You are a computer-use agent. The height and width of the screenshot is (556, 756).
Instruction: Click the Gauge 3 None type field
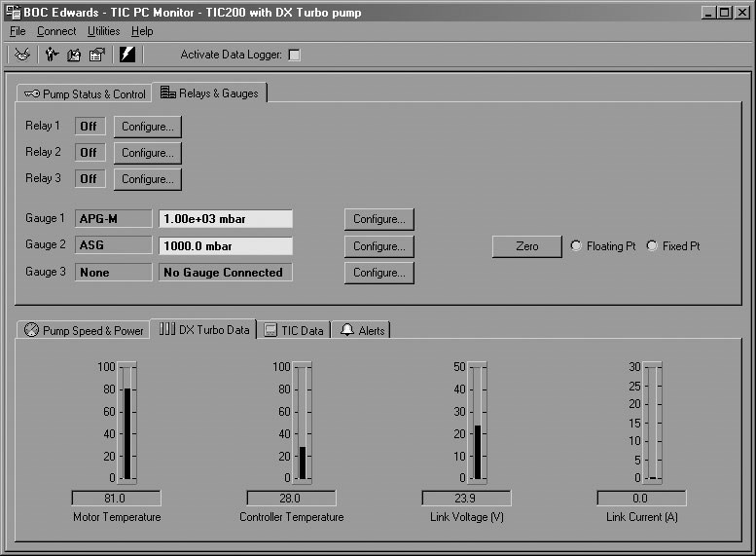(x=113, y=273)
